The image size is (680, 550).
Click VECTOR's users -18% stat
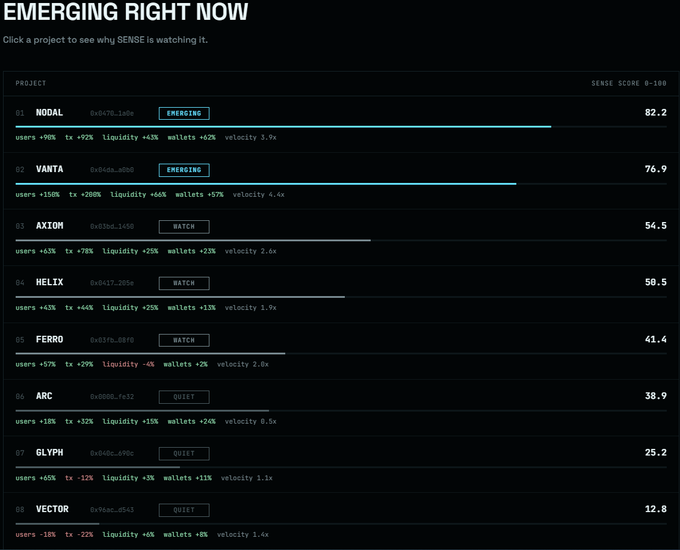click(x=36, y=535)
